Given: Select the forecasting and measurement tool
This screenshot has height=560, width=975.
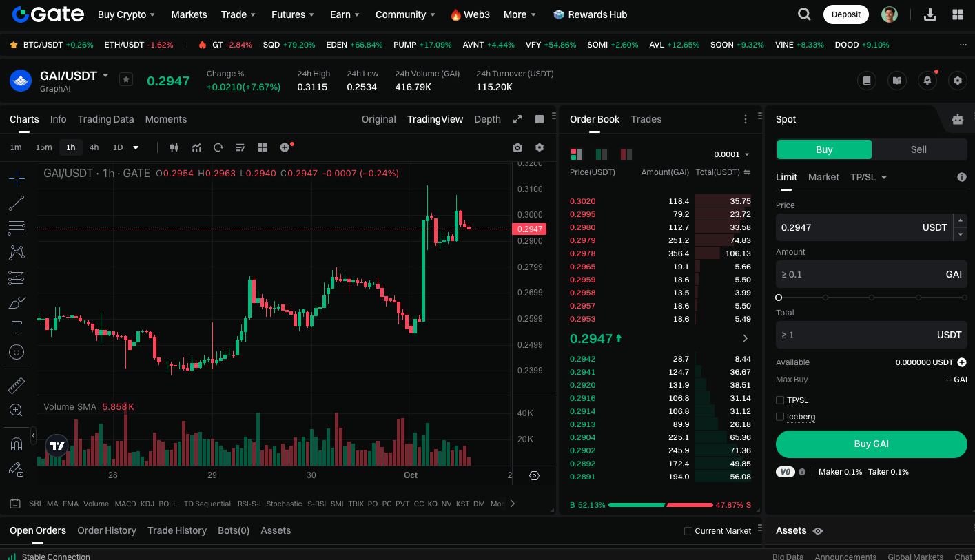Looking at the screenshot, I should [x=17, y=278].
